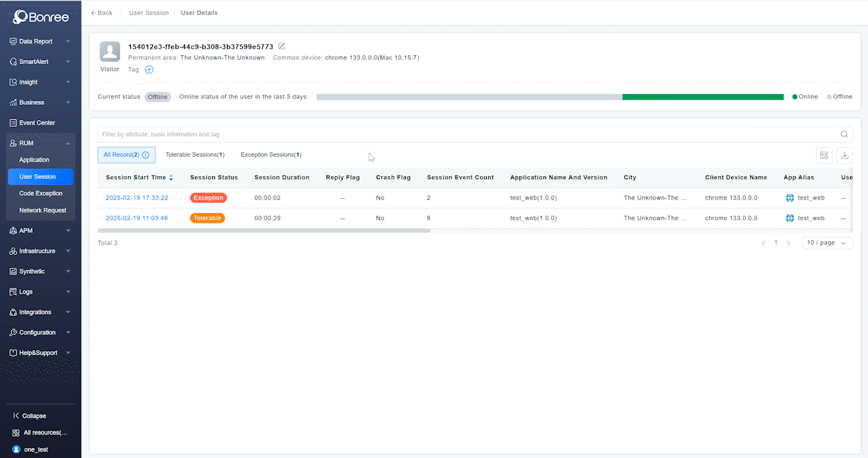
Task: Expand the Data Report menu
Action: pos(68,41)
